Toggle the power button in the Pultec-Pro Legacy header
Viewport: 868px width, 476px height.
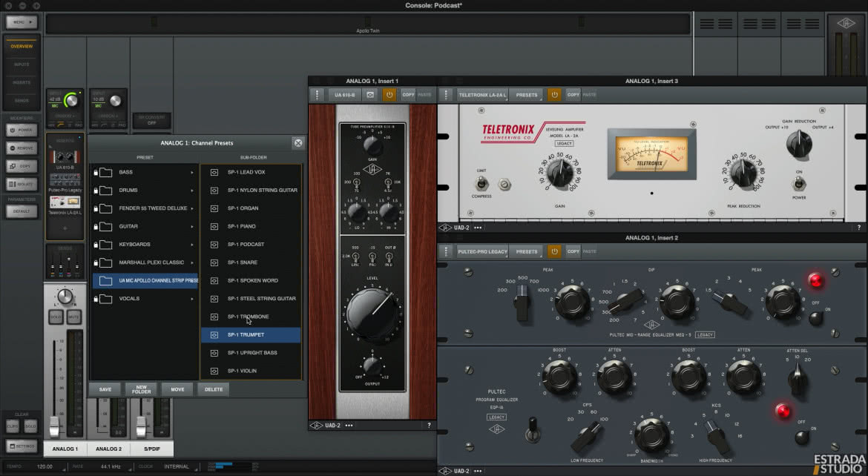tap(554, 251)
